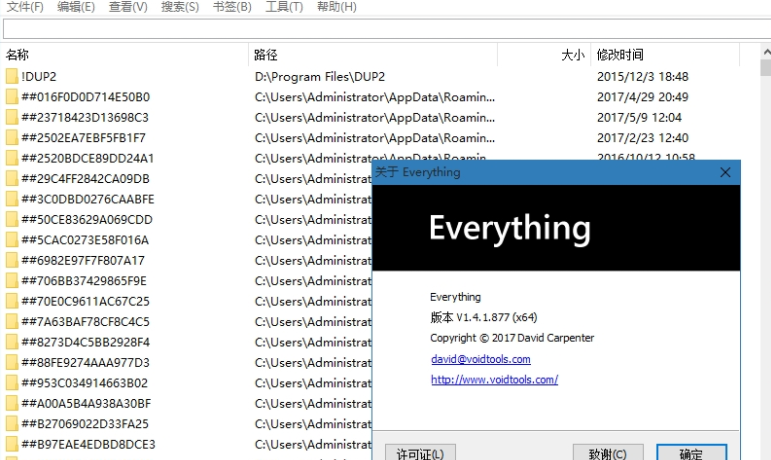This screenshot has width=771, height=460.
Task: Click folder icon of ##7A63BAF78CF8C4C5
Action: point(12,321)
